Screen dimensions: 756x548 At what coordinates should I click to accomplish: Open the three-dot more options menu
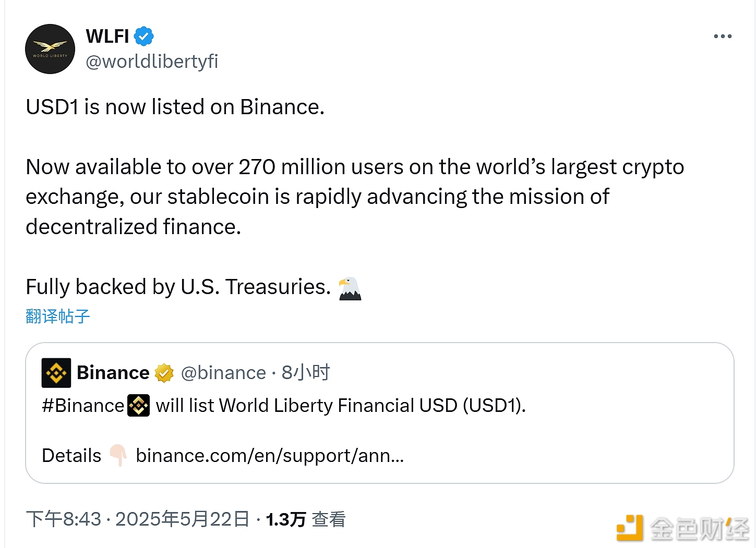(722, 36)
